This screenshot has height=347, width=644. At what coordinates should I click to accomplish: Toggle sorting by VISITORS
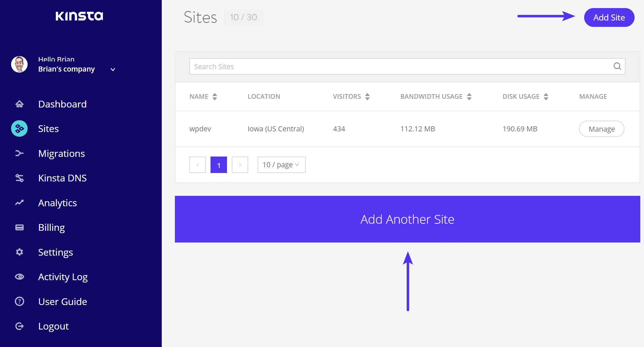(367, 96)
